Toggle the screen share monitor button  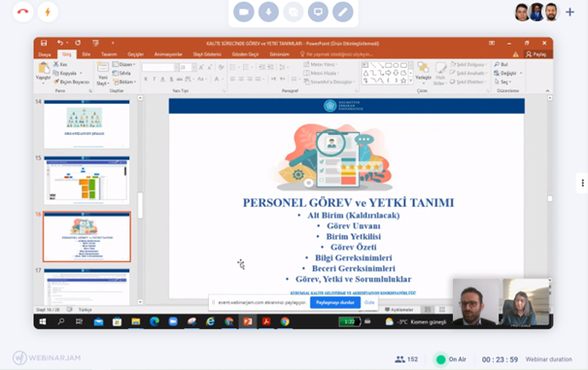click(x=318, y=12)
